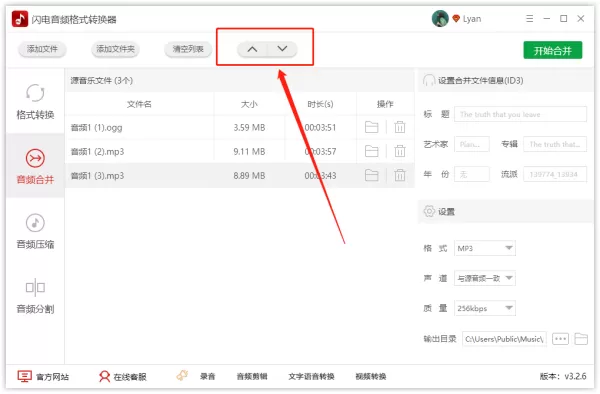Delete 音频1 (2).mp3 with trash icon
The image size is (600, 394).
400,151
